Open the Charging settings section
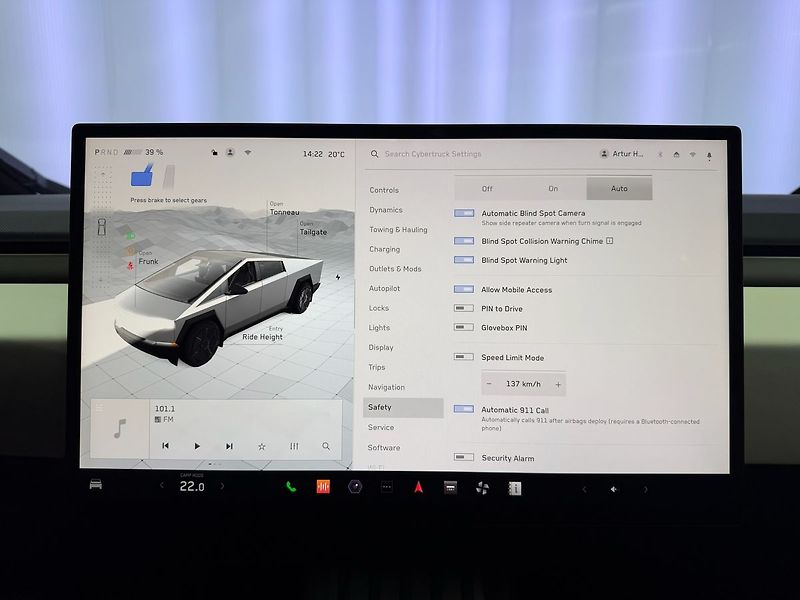Viewport: 800px width, 600px height. pos(385,249)
